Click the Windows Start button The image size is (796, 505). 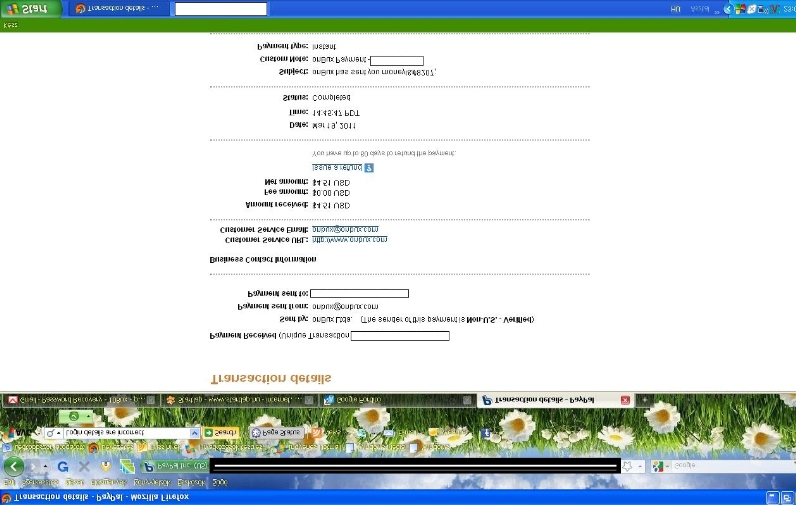click(30, 8)
